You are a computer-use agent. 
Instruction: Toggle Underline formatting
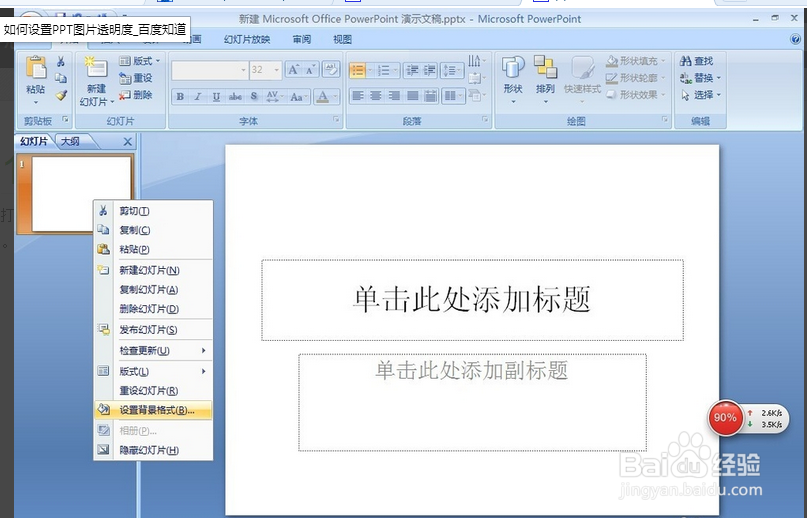pyautogui.click(x=216, y=96)
